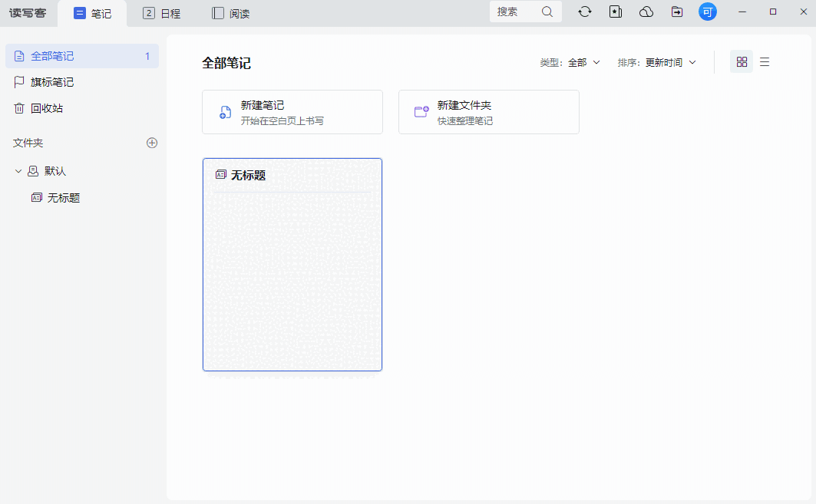Select the flagged notes sidebar entry
Screen dimensions: 816x504
[46, 82]
